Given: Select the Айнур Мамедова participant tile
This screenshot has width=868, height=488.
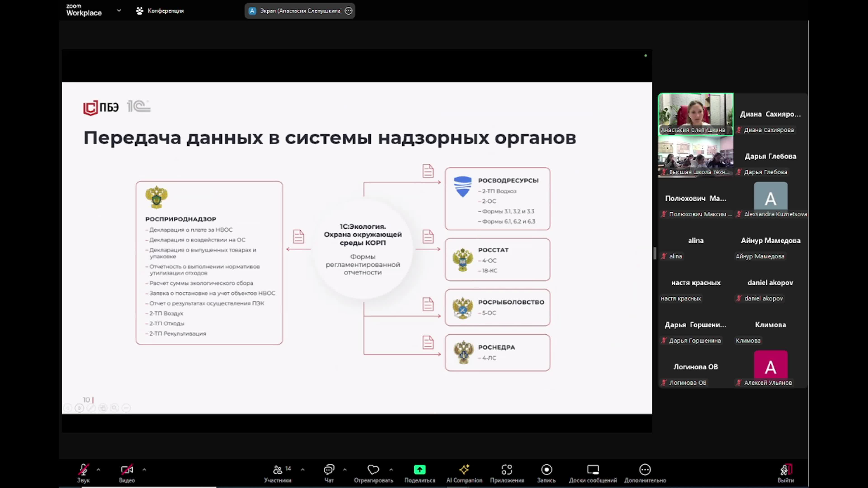Looking at the screenshot, I should (770, 240).
